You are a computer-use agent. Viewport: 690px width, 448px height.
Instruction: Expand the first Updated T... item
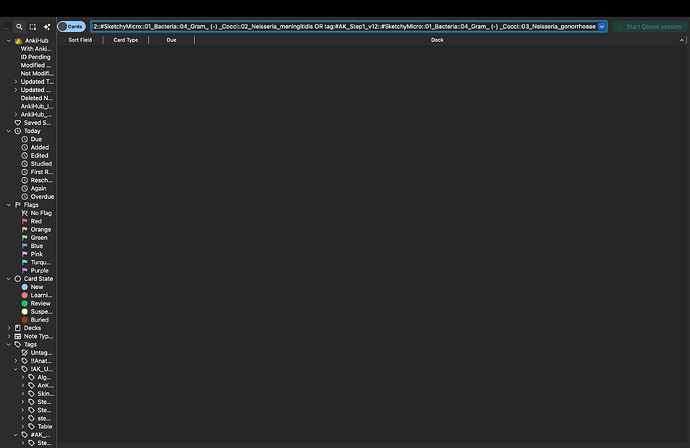tap(16, 81)
